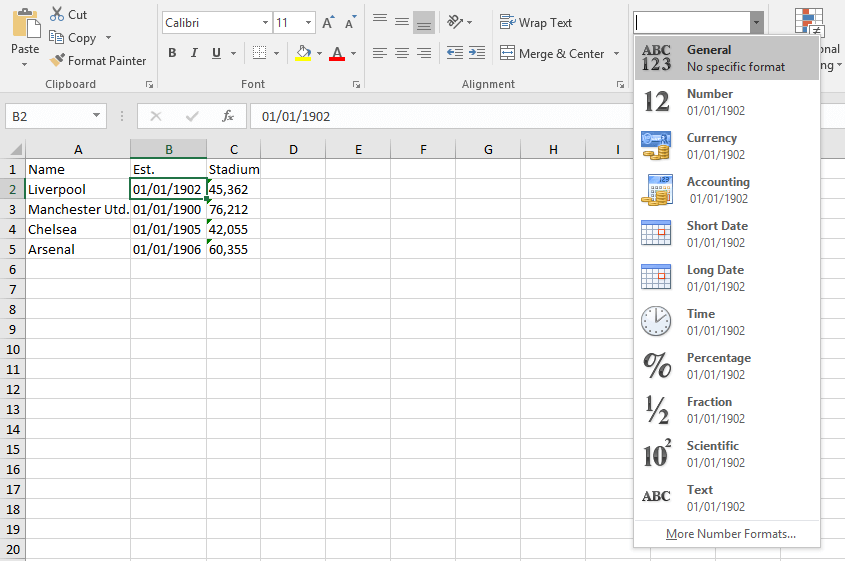
Task: Select the Number format option
Action: tap(727, 102)
